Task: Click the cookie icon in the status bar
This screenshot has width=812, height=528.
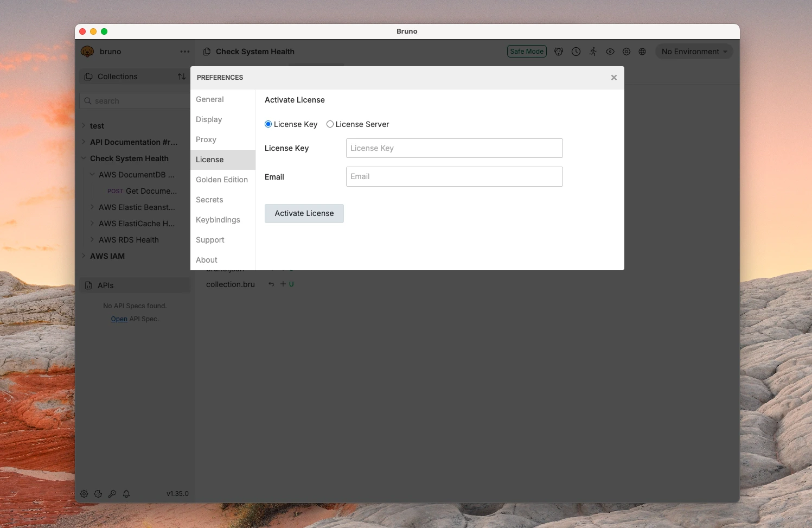Action: (x=98, y=494)
